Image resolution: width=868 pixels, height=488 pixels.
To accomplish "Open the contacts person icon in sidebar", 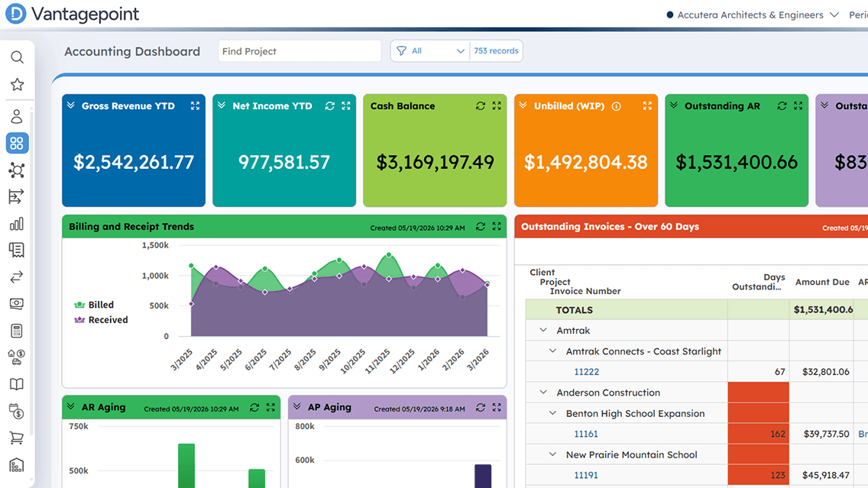I will point(17,116).
